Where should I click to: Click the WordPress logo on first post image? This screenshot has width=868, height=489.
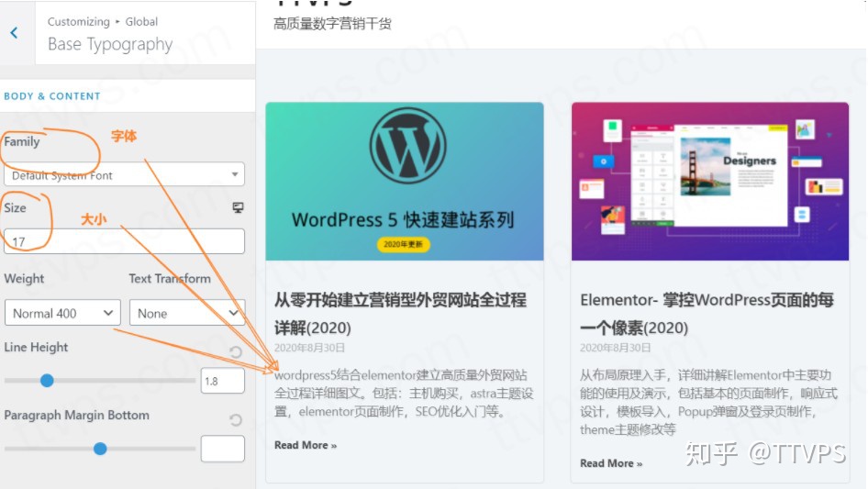pos(406,147)
